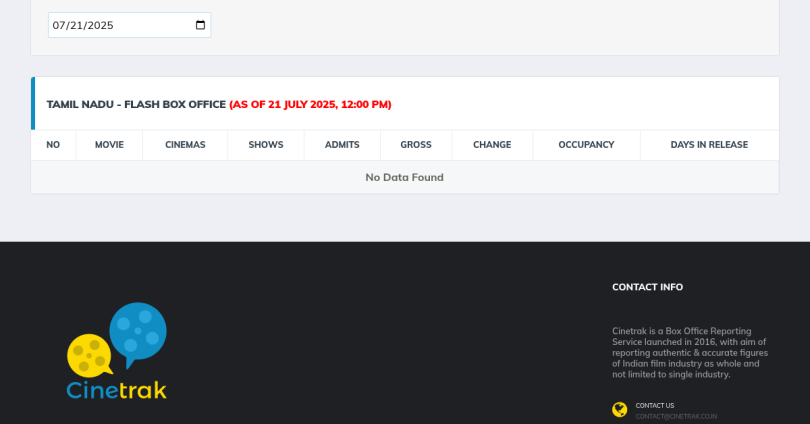Select the month portion of the date

[59, 25]
